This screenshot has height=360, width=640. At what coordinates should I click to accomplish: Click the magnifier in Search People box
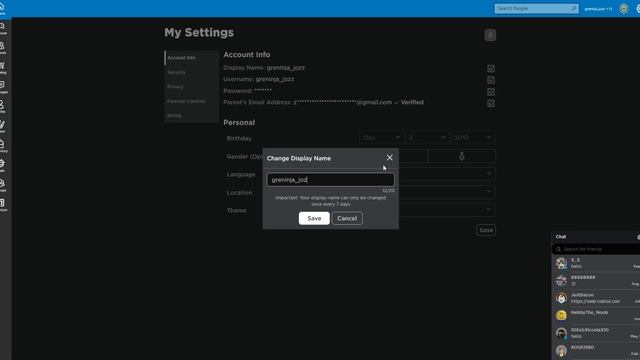coord(573,9)
